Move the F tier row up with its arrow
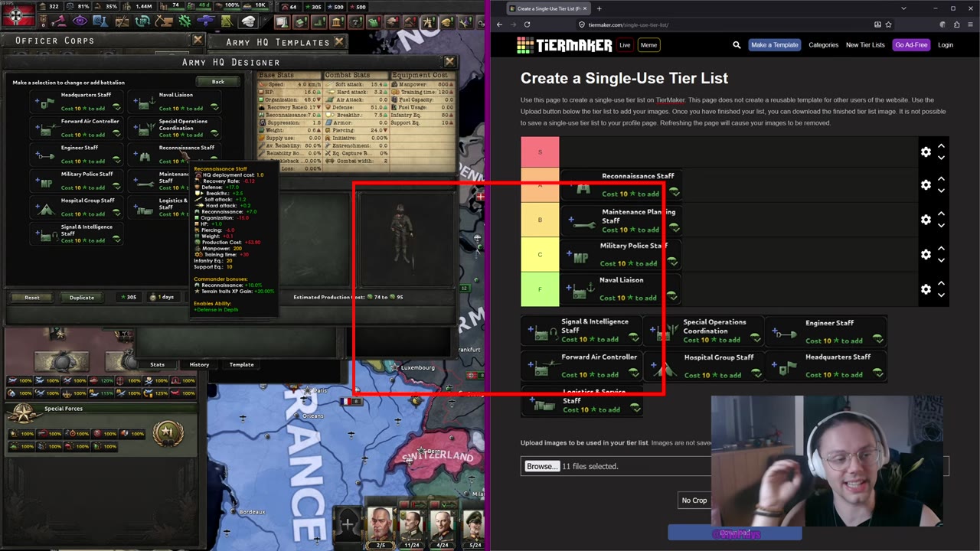980x551 pixels. click(942, 284)
